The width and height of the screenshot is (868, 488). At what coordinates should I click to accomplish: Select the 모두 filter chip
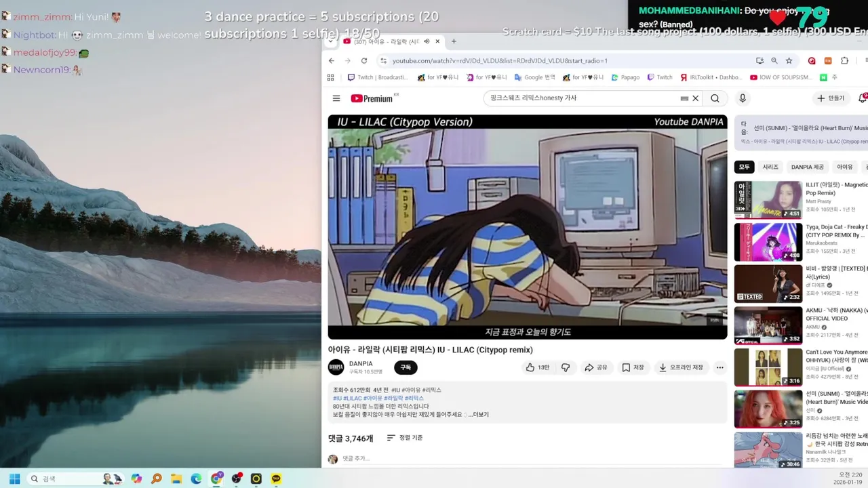(x=745, y=167)
